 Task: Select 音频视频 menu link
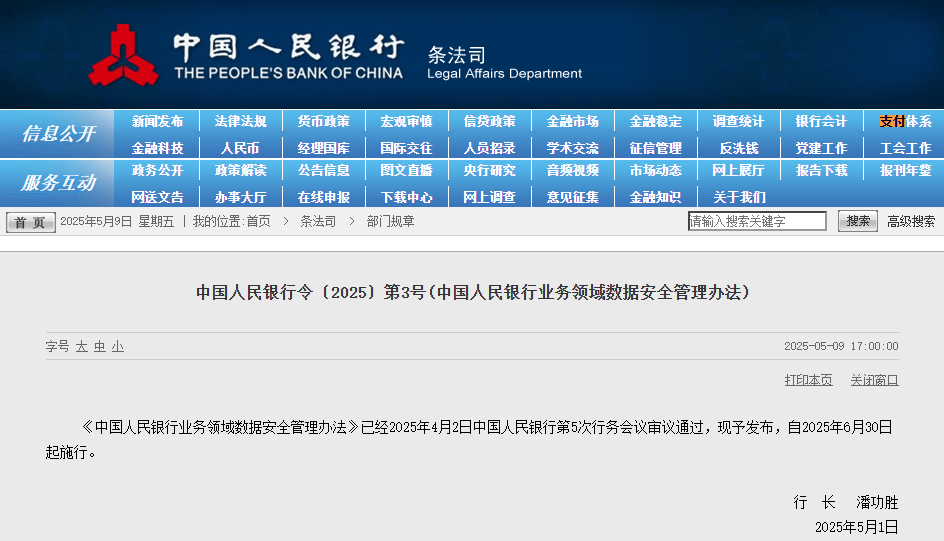tap(573, 171)
